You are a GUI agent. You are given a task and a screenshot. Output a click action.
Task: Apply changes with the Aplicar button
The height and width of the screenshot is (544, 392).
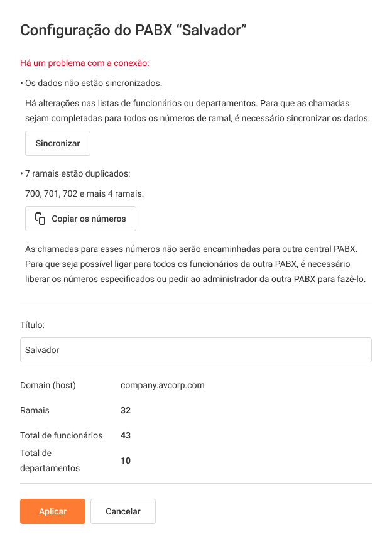[53, 511]
